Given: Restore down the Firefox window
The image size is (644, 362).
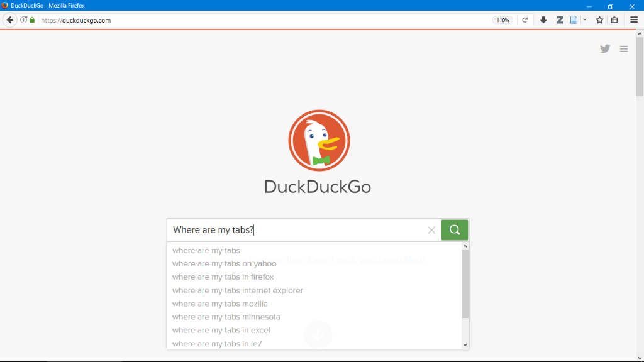Looking at the screenshot, I should [x=610, y=6].
